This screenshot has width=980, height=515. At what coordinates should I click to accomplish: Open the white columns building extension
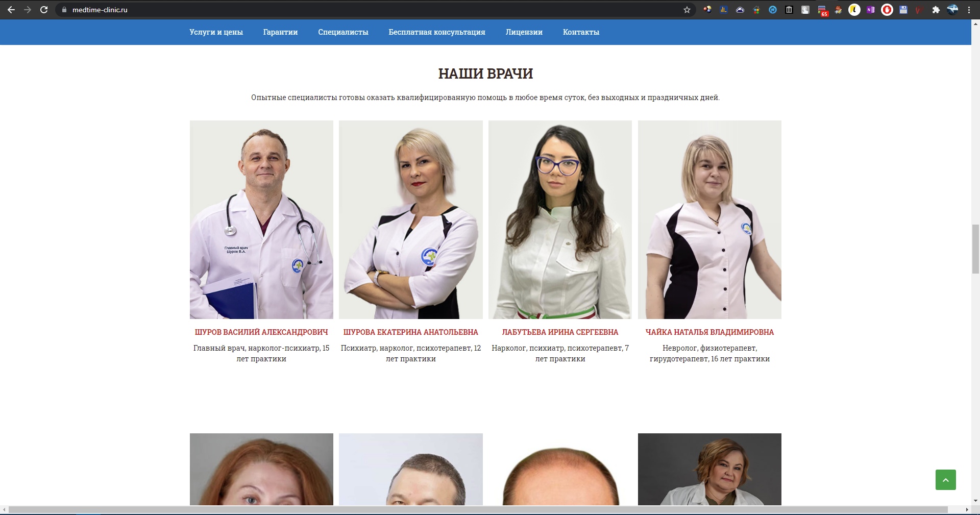click(x=789, y=10)
